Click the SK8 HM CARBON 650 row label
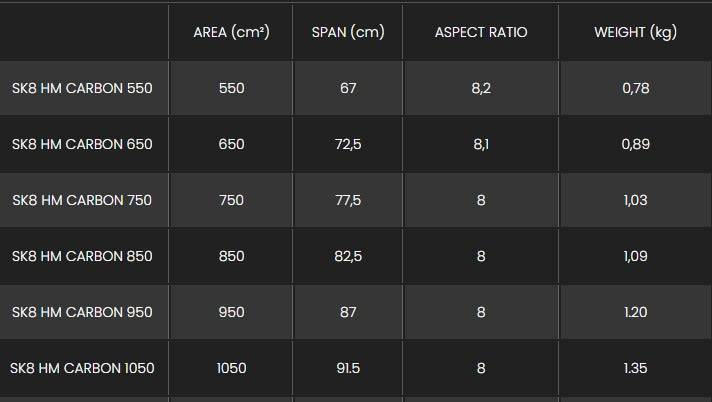The width and height of the screenshot is (712, 402). point(83,144)
